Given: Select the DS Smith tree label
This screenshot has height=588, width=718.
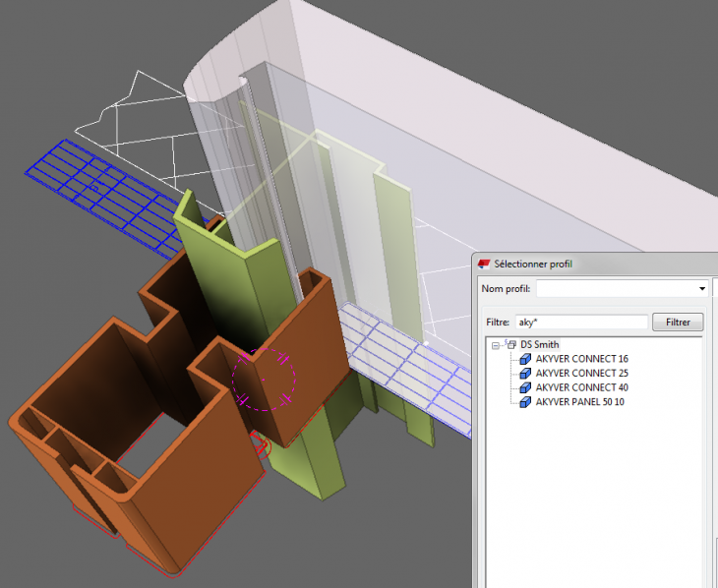Looking at the screenshot, I should pos(540,345).
